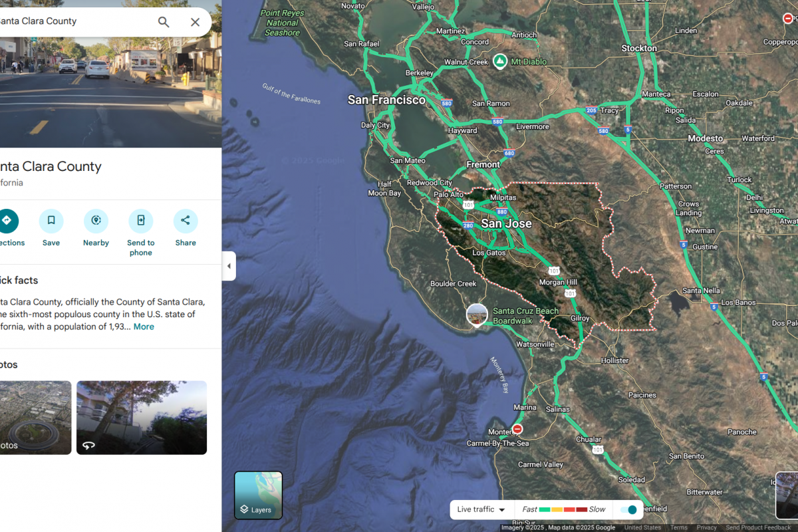Clear the search with the X icon
This screenshot has height=532, width=798.
pos(195,22)
